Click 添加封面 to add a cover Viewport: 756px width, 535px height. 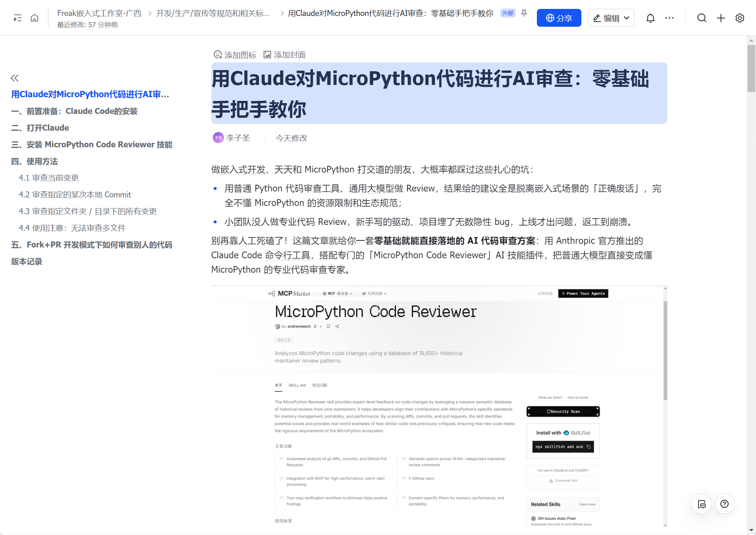click(x=285, y=55)
